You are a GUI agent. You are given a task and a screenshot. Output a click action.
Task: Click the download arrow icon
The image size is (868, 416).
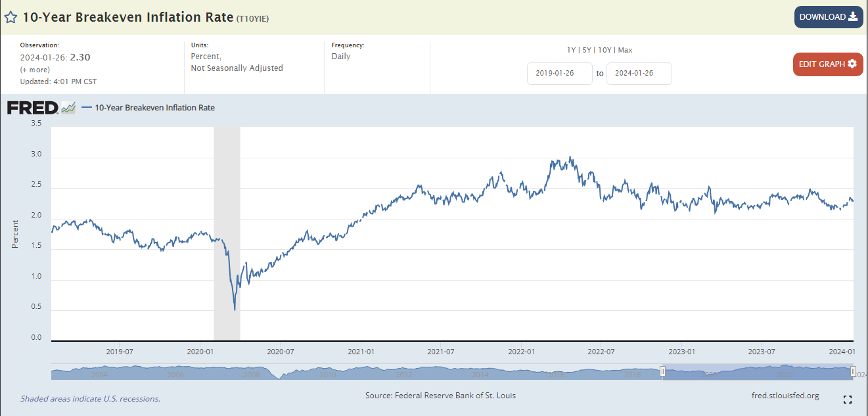[x=853, y=17]
